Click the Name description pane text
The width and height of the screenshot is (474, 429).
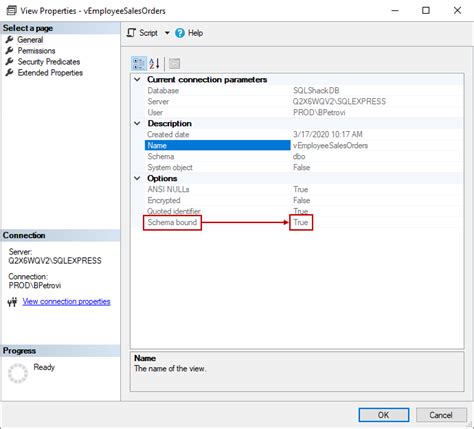pos(170,369)
